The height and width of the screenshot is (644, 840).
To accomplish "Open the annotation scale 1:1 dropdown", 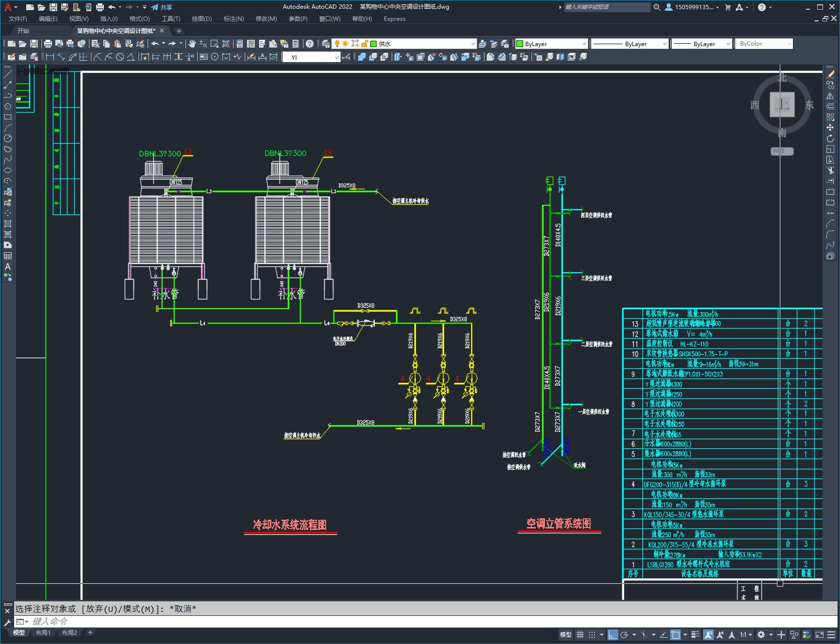I will (745, 634).
